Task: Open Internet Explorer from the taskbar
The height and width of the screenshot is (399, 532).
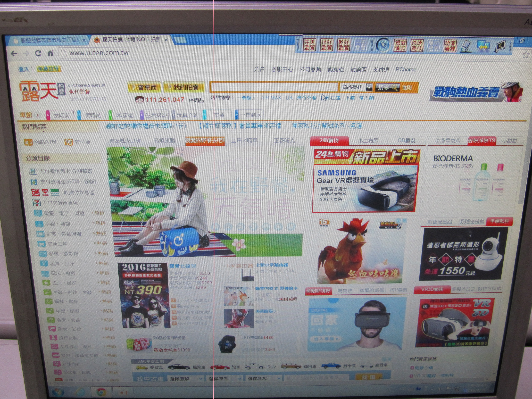Action: pyautogui.click(x=80, y=392)
